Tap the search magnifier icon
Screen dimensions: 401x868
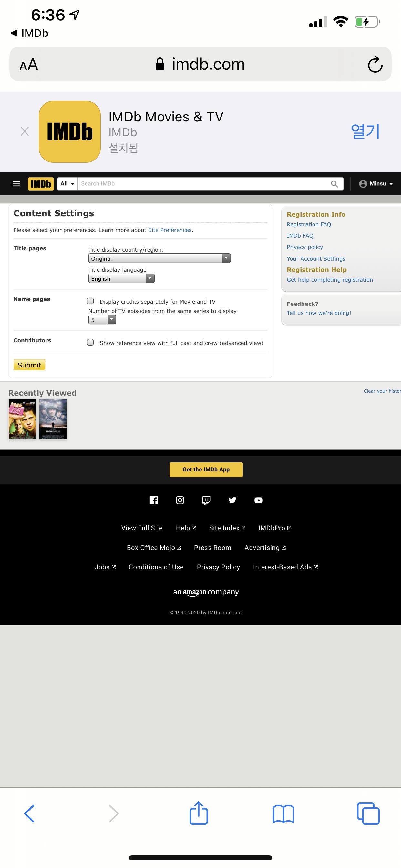click(x=334, y=184)
